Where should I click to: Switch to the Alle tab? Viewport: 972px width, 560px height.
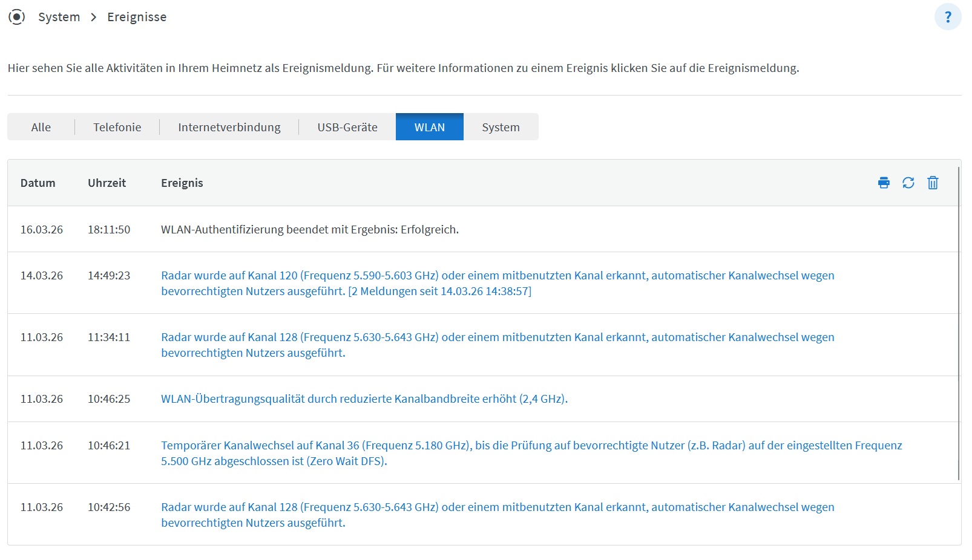41,127
